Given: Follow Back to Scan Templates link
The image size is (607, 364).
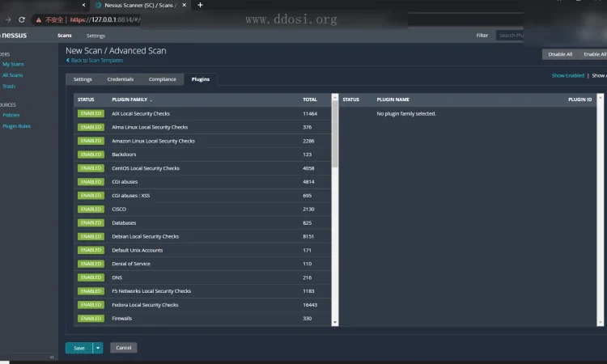Looking at the screenshot, I should [x=95, y=61].
